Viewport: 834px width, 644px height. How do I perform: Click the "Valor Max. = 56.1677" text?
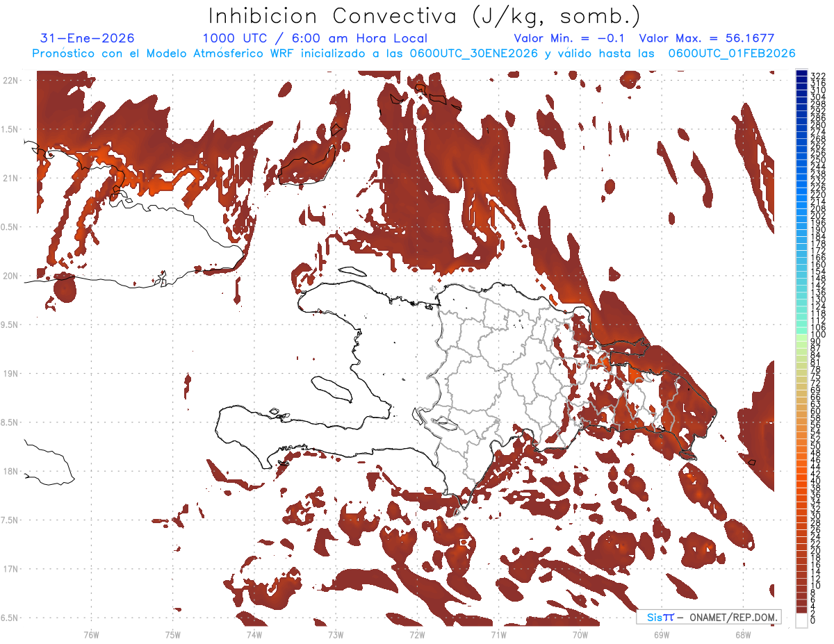[x=707, y=38]
